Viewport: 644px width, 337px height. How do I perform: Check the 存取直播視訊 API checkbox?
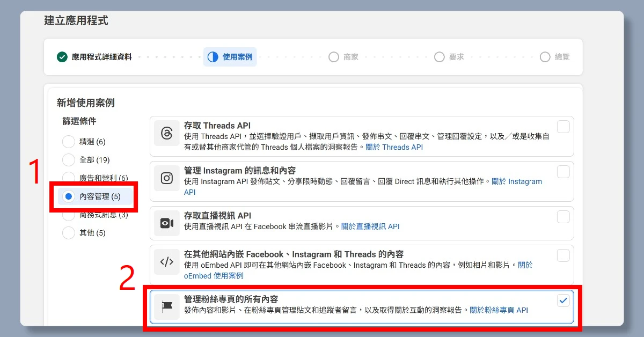563,217
